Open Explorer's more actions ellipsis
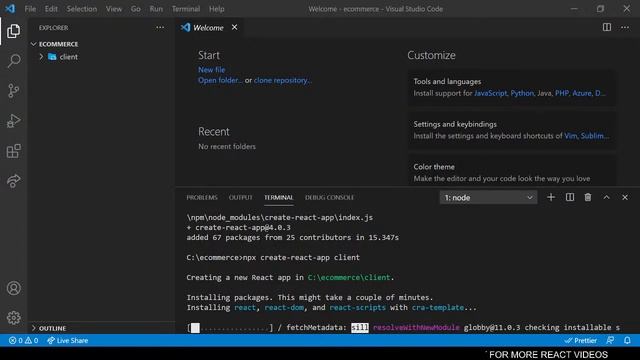This screenshot has width=640, height=360. 160,28
